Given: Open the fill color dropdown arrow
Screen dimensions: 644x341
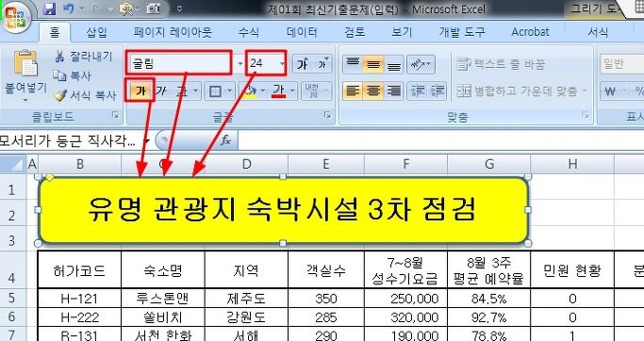Looking at the screenshot, I should [x=263, y=91].
